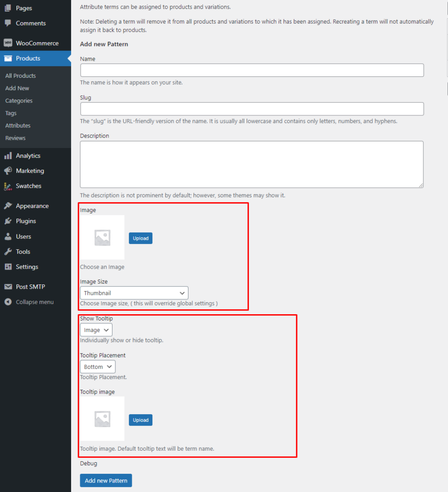Go to product Tags
This screenshot has width=448, height=492.
11,113
